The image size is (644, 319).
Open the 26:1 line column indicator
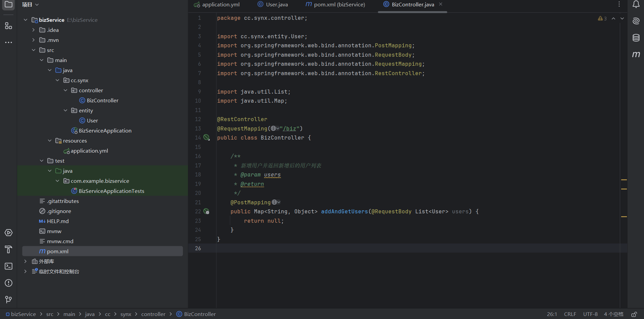point(552,314)
